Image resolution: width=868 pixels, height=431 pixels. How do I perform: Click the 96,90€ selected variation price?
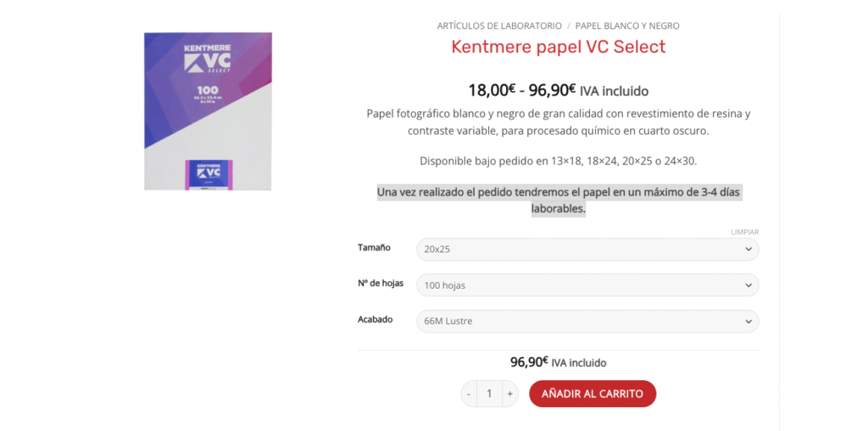[529, 362]
